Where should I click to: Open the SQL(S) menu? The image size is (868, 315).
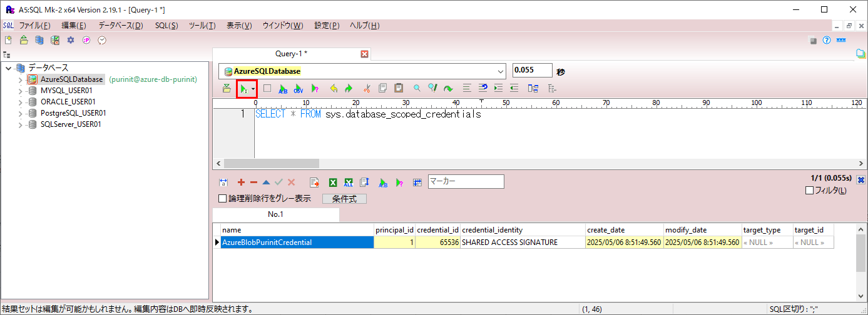pos(166,26)
